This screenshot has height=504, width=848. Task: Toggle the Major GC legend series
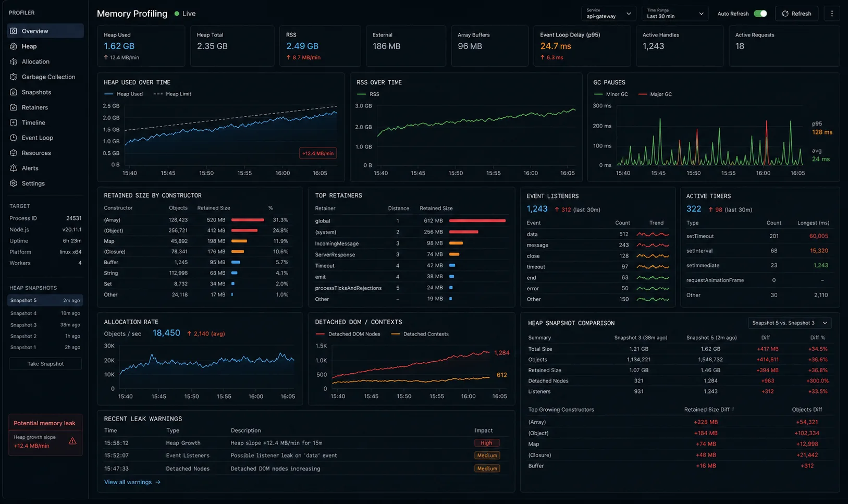[x=655, y=94]
